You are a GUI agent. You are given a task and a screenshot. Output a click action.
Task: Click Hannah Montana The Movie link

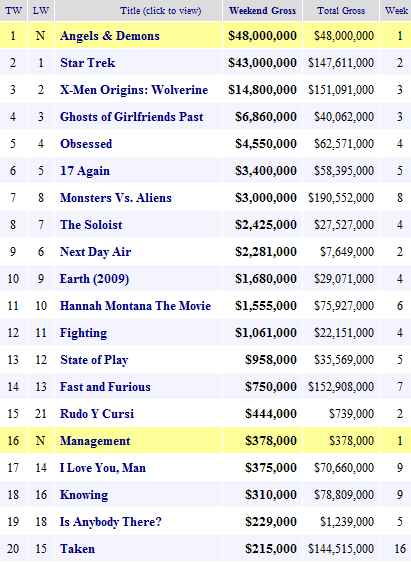[135, 306]
